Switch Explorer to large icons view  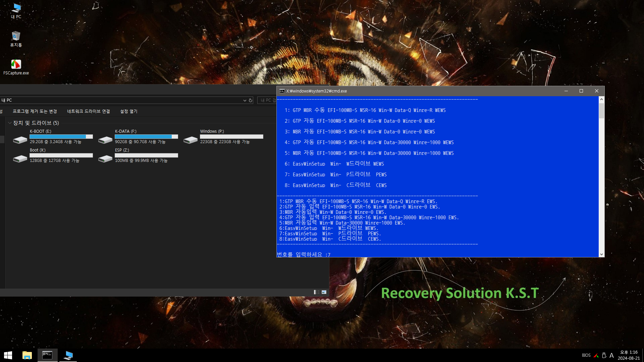(324, 292)
